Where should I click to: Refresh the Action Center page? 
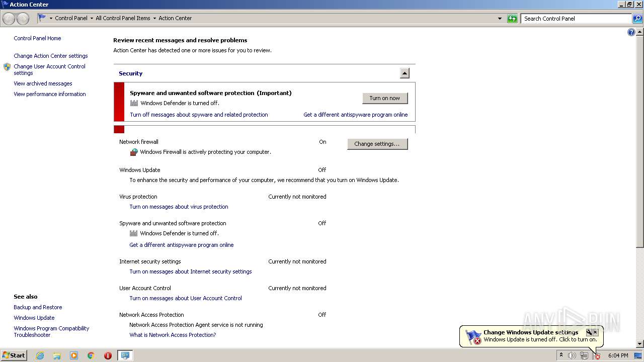(x=512, y=19)
